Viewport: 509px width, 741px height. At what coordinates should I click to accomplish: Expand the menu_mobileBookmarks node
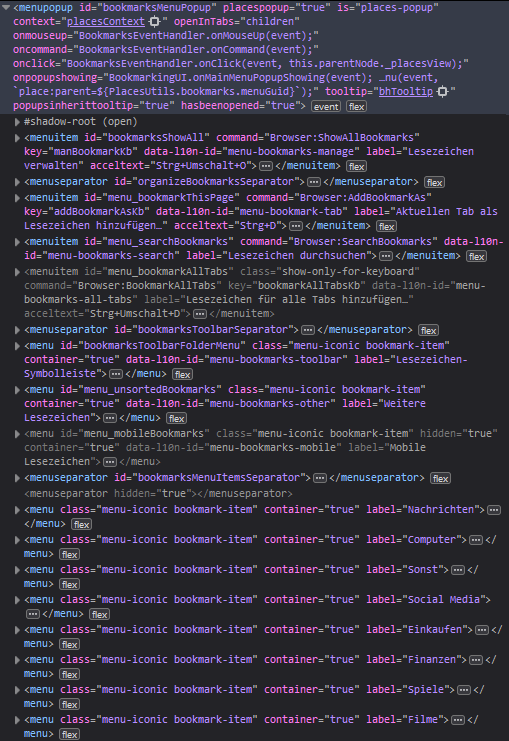pos(17,434)
